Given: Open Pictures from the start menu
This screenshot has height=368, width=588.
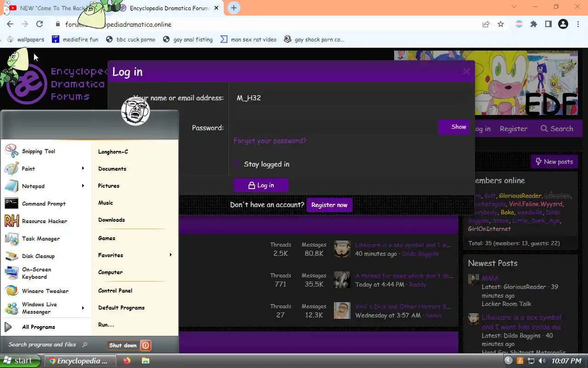Looking at the screenshot, I should pos(109,186).
